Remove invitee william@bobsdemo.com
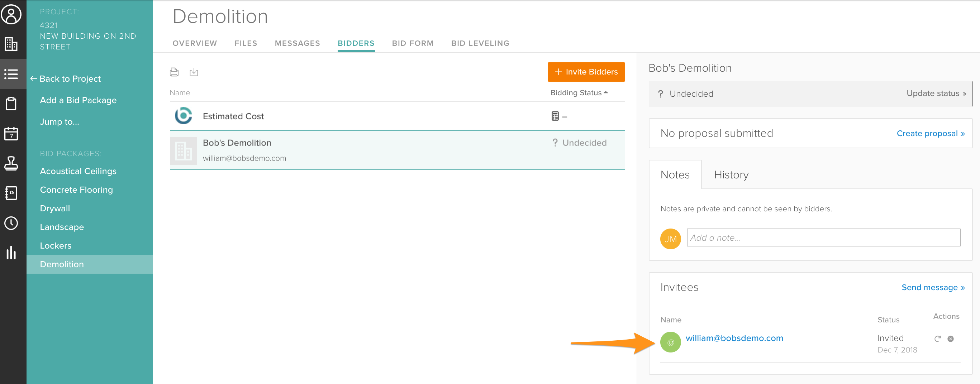980x384 pixels. coord(950,339)
